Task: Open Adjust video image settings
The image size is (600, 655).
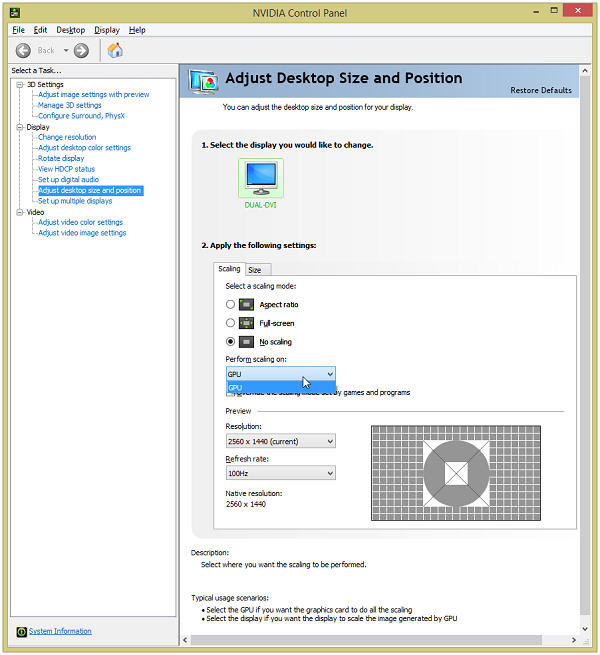Action: 82,233
